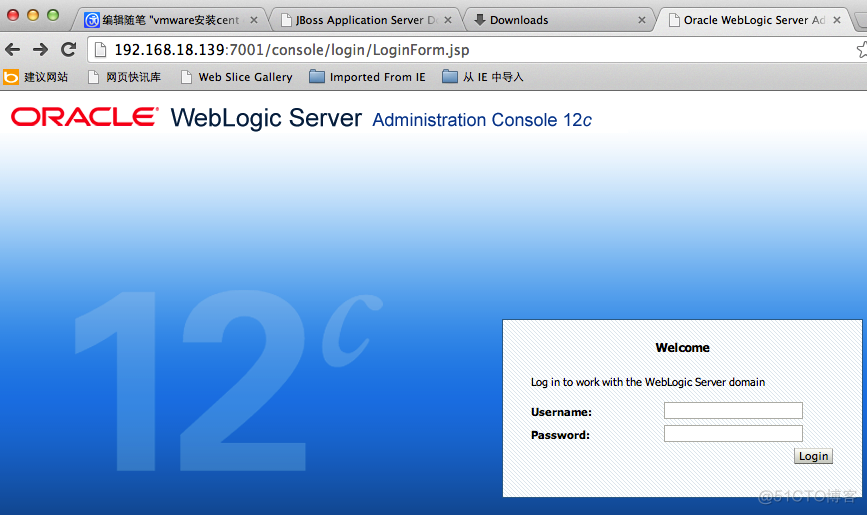
Task: Close the JBoss Application Server tab
Action: pos(448,20)
